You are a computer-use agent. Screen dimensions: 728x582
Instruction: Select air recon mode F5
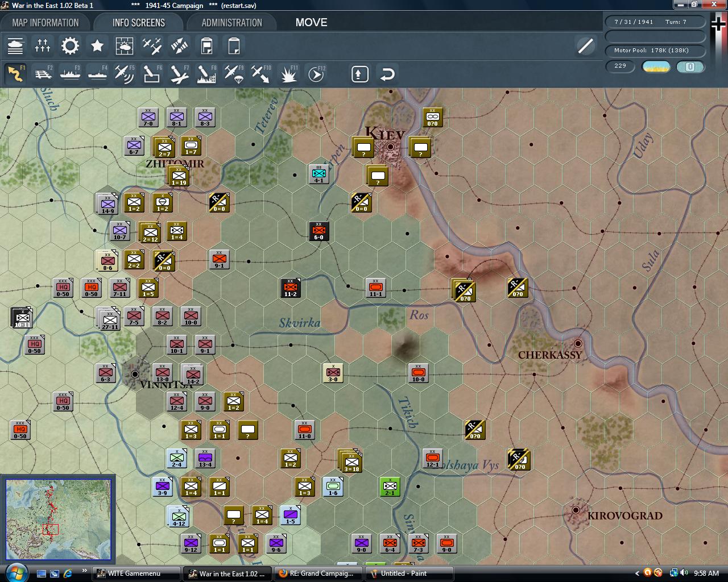[x=125, y=74]
